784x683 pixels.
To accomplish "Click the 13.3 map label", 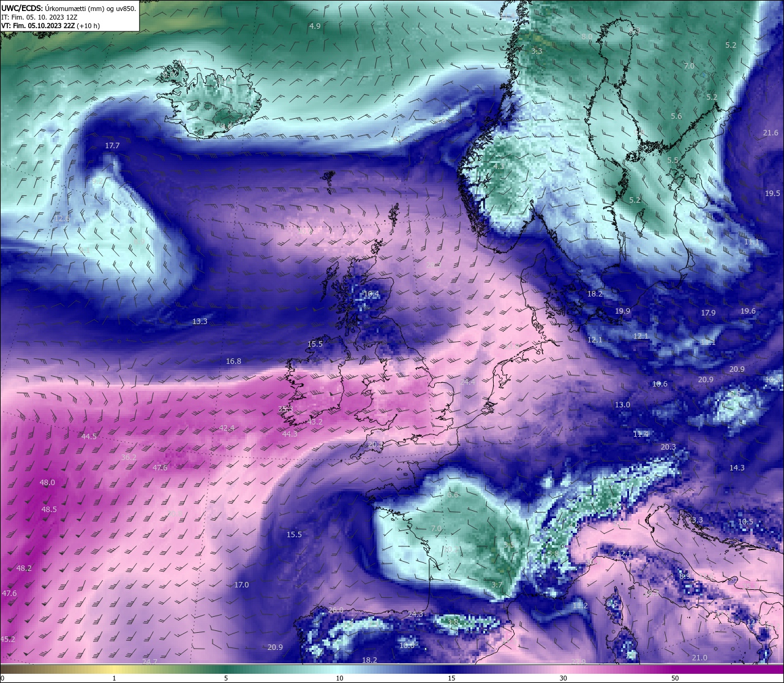I will pyautogui.click(x=200, y=322).
